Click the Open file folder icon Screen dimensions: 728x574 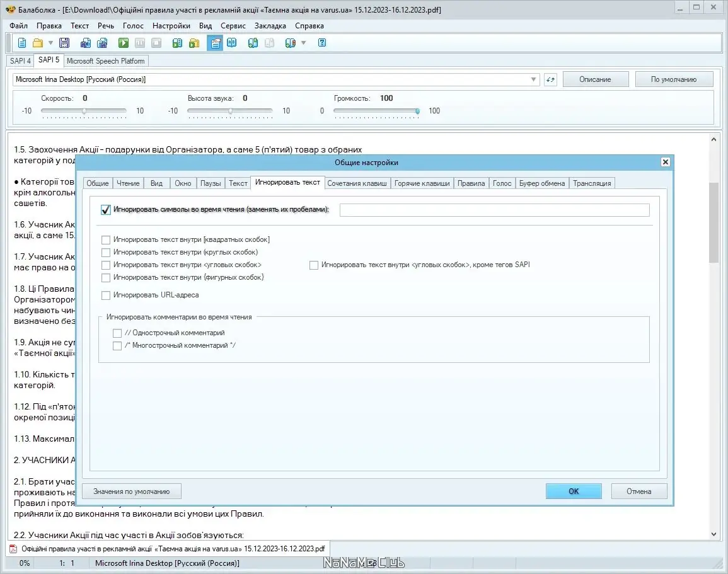(38, 43)
